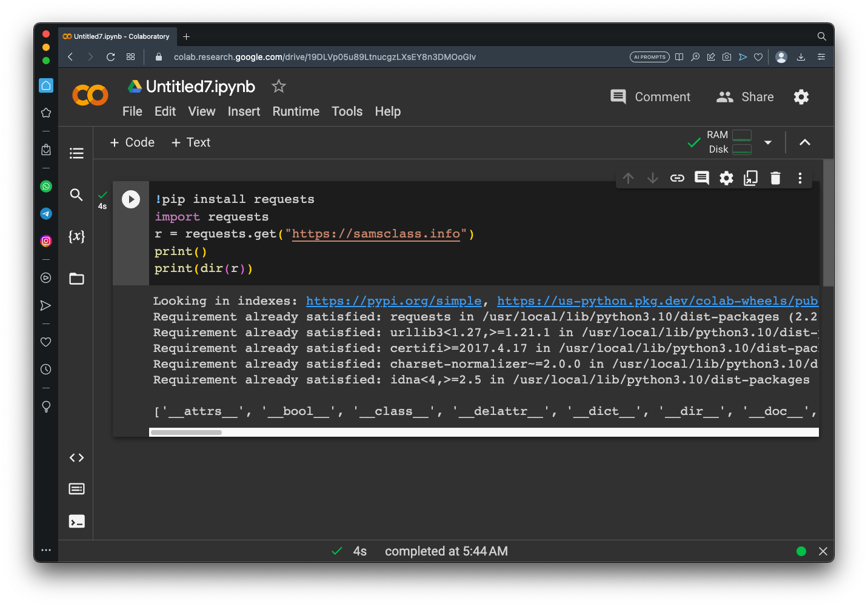The height and width of the screenshot is (607, 868).
Task: Open the code snippets icon
Action: pos(76,458)
